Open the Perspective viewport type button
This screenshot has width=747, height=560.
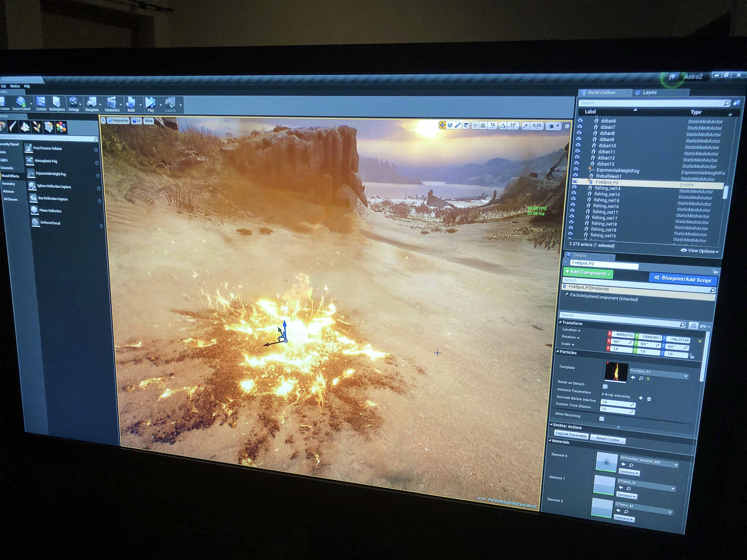coord(118,121)
